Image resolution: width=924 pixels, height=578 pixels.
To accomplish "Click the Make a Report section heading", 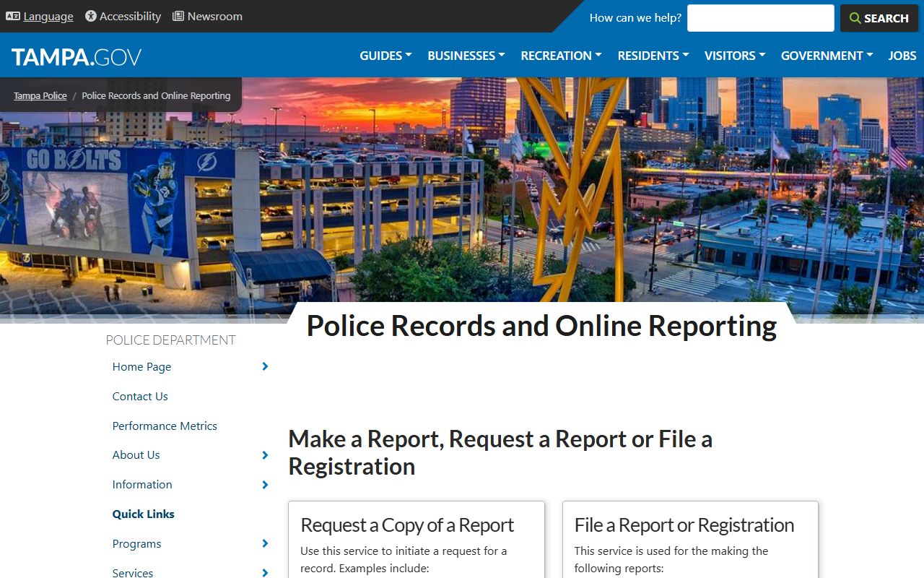I will point(500,452).
